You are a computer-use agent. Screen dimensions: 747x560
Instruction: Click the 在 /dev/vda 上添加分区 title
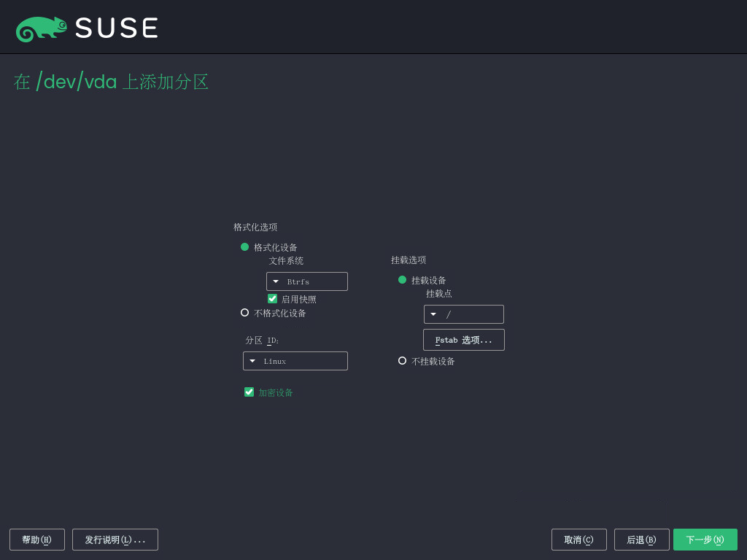(111, 82)
